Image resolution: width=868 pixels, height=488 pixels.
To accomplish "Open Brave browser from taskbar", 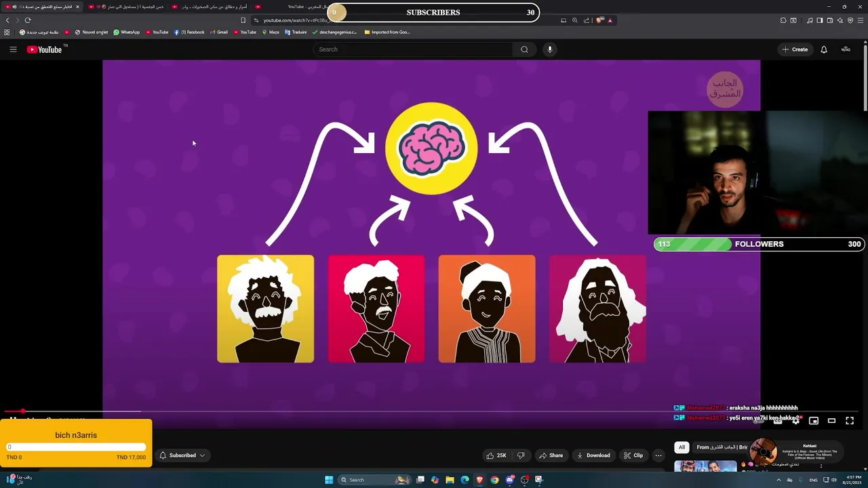I will (x=479, y=480).
